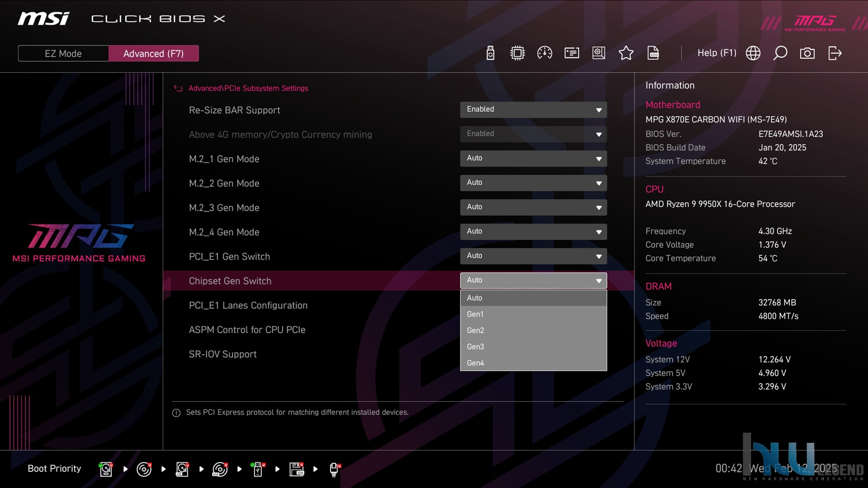Select the Advanced (F7) tab

pos(154,53)
